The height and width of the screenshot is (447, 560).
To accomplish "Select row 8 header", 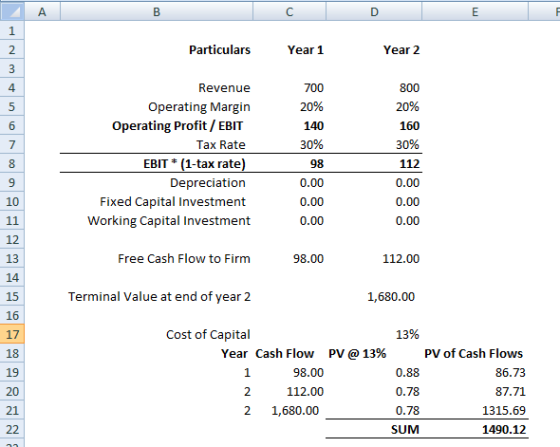I will click(x=12, y=164).
